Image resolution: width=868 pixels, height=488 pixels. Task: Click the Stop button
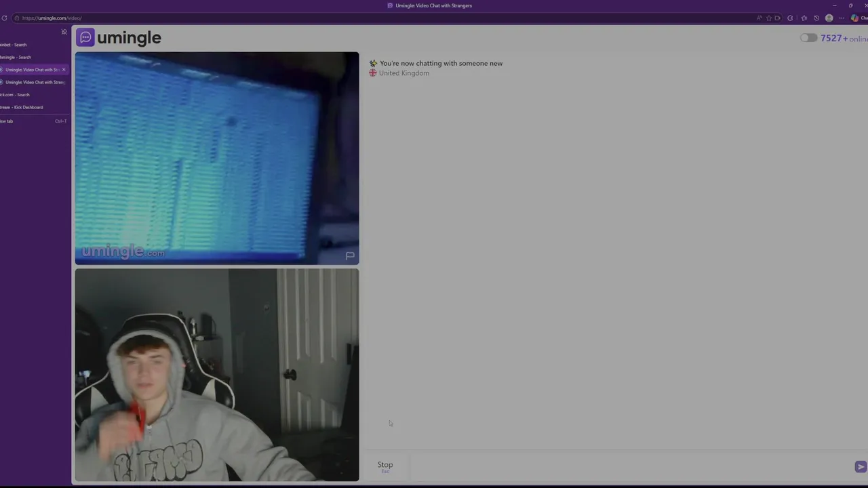pyautogui.click(x=385, y=466)
